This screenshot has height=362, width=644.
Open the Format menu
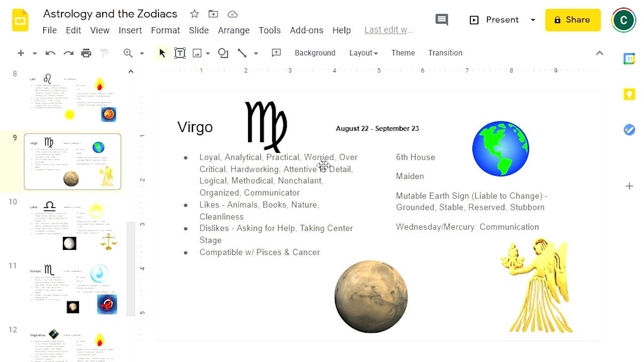point(165,30)
